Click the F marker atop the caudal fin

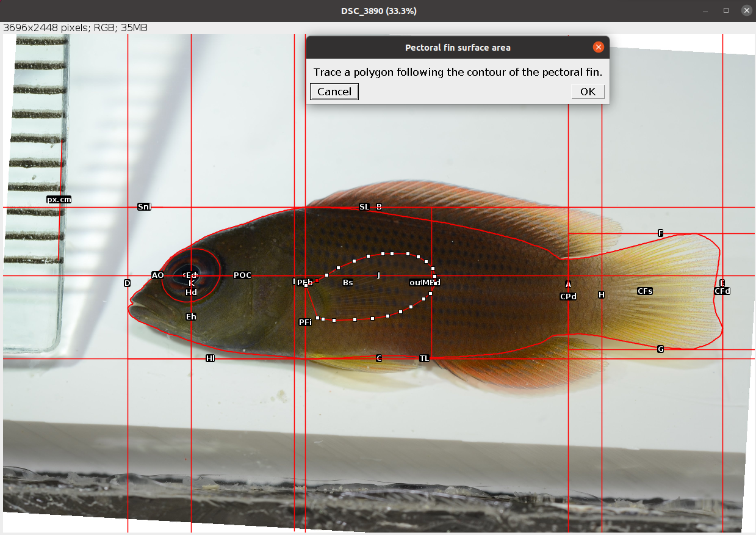[660, 233]
